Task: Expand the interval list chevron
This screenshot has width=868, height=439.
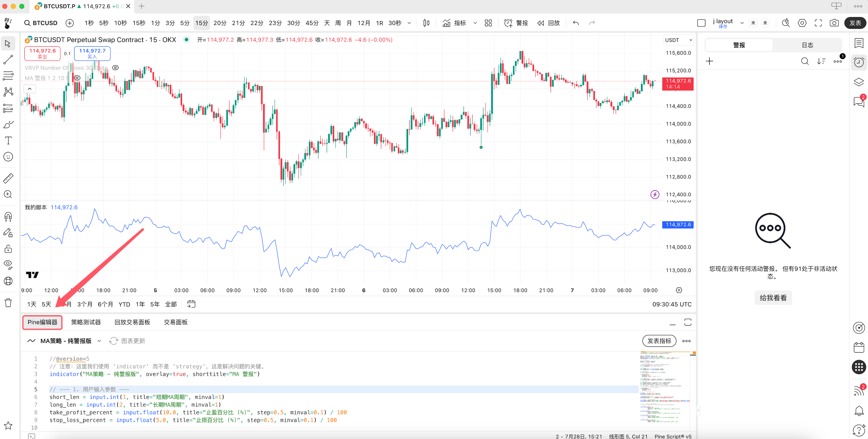Action: click(409, 23)
